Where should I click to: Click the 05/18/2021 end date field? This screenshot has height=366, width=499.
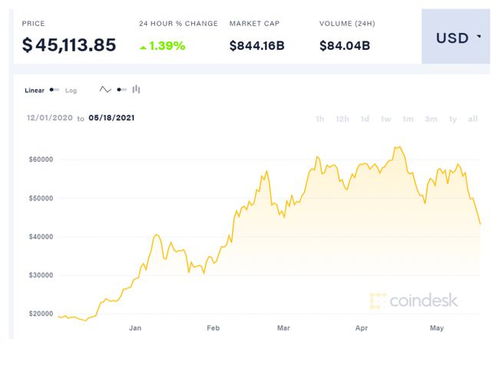[x=112, y=118]
